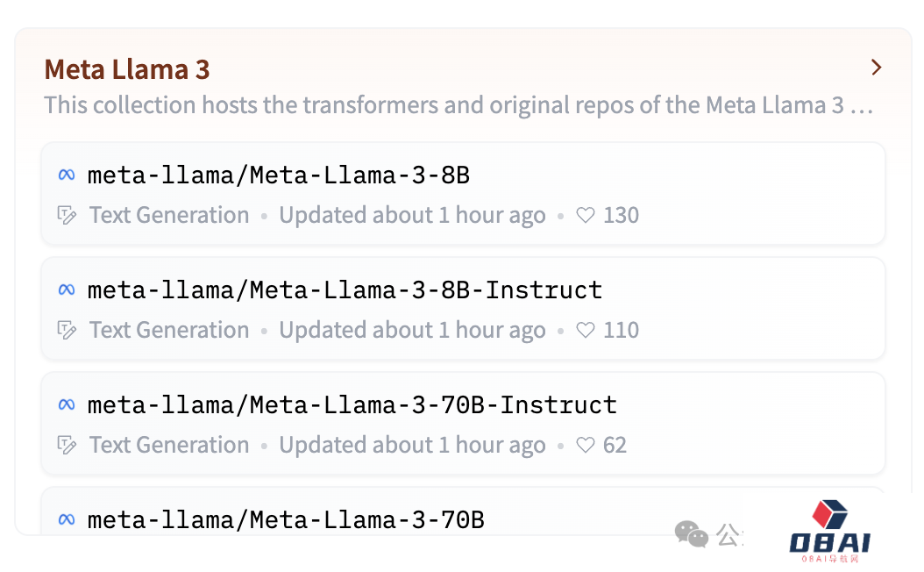Click Text Generation icon under Meta-Llama-3-70B-Instruct
924x572 pixels.
coord(67,446)
